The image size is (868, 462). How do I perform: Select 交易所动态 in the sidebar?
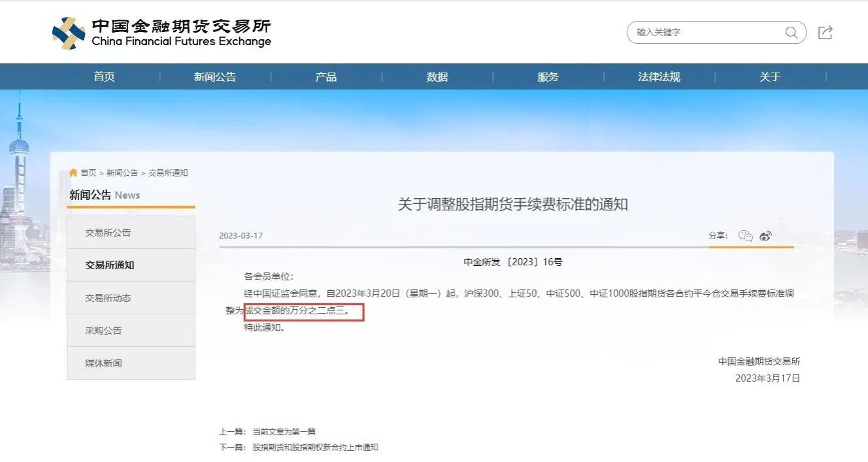131,298
